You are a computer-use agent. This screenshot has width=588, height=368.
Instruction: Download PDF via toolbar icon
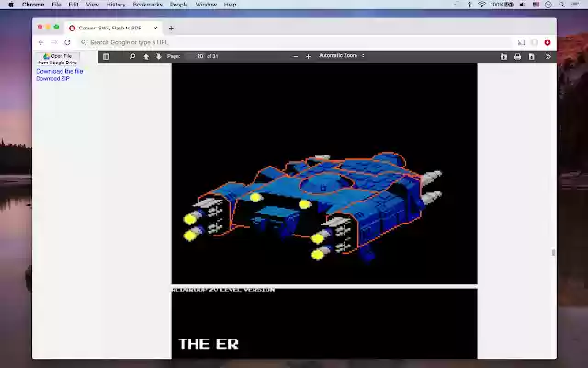click(531, 57)
